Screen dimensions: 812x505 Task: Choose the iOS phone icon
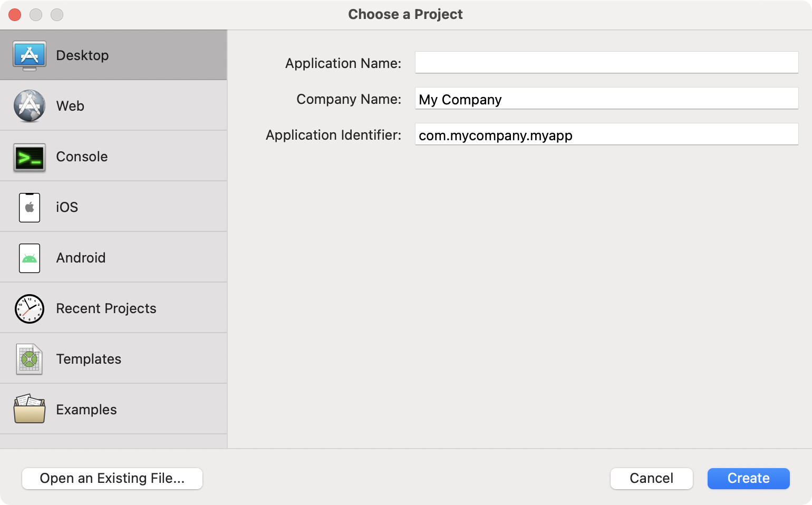click(30, 207)
